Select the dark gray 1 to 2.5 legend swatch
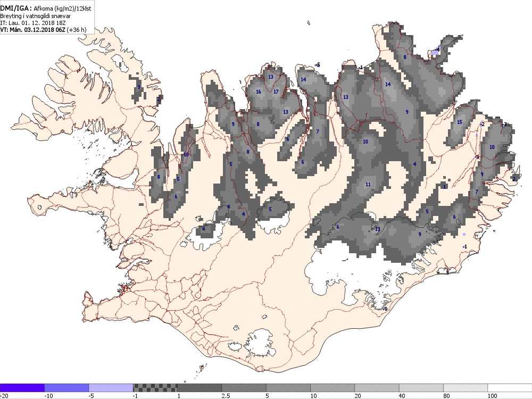 coord(199,388)
